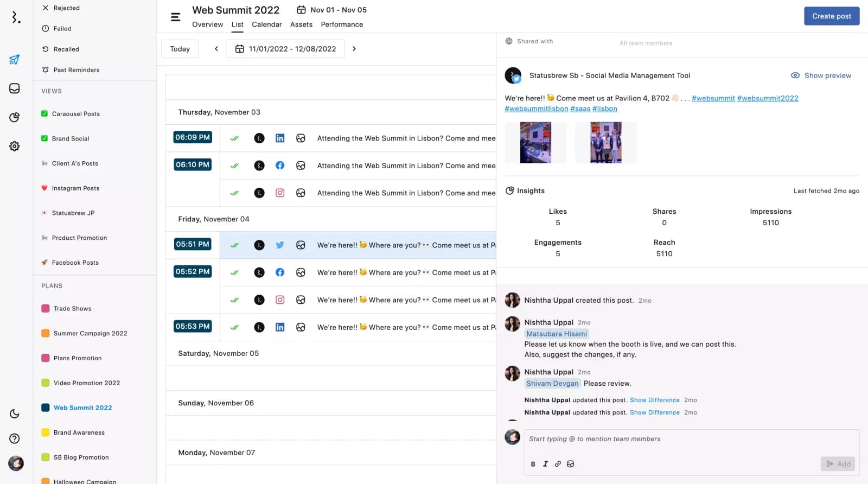Open the Publish paper plane icon in sidebar
The height and width of the screenshot is (484, 868).
click(x=15, y=60)
